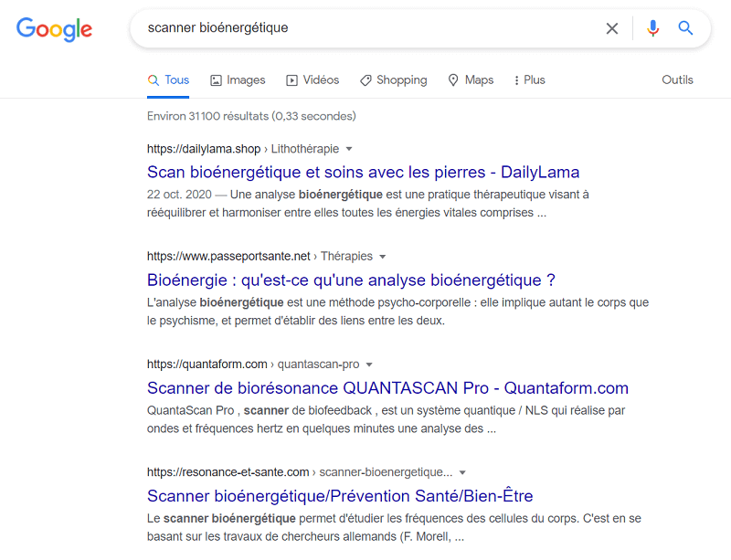Click the snippet starting 'QuantaScan Pro , scanner de biofeedback'
731x560 pixels.
point(386,419)
